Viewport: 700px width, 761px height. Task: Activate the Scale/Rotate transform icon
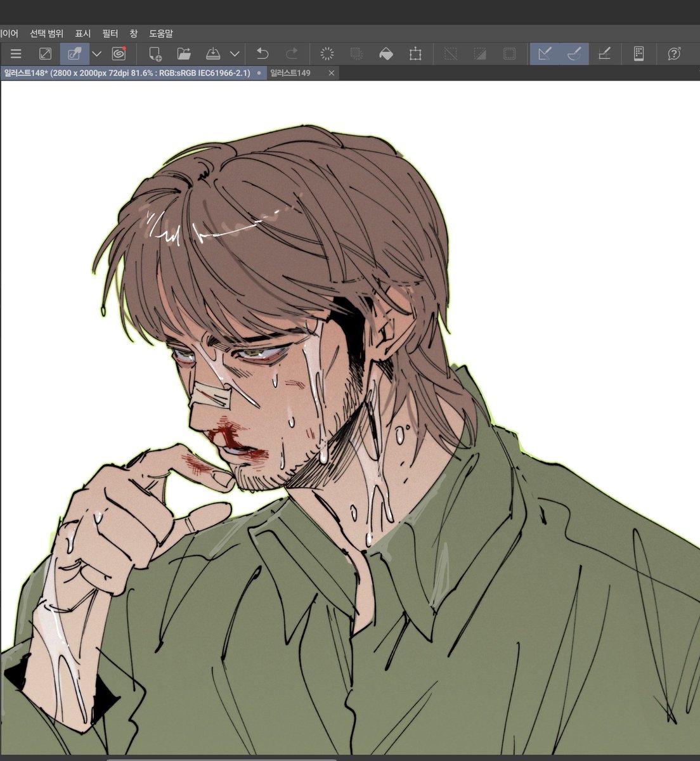pos(415,54)
